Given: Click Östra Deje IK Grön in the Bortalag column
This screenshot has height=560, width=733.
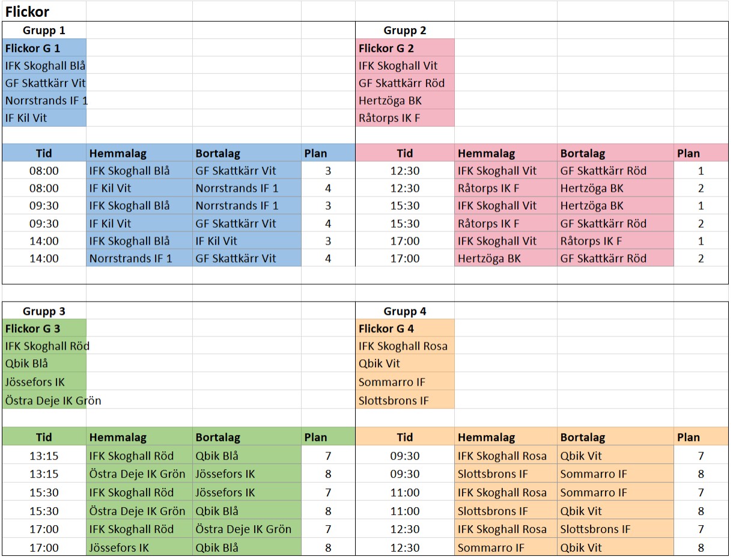Looking at the screenshot, I should (243, 529).
